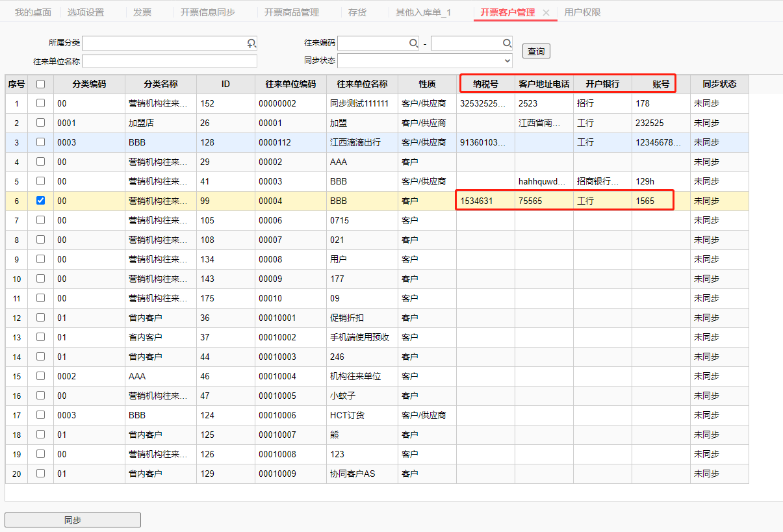
Task: Click the 同步状态 column header
Action: click(x=719, y=84)
